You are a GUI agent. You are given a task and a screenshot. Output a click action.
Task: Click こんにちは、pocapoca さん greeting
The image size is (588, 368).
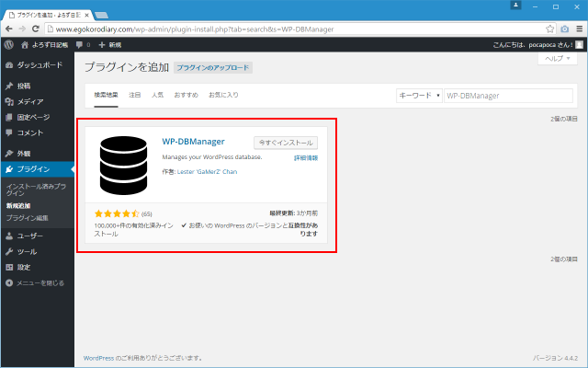tap(533, 45)
